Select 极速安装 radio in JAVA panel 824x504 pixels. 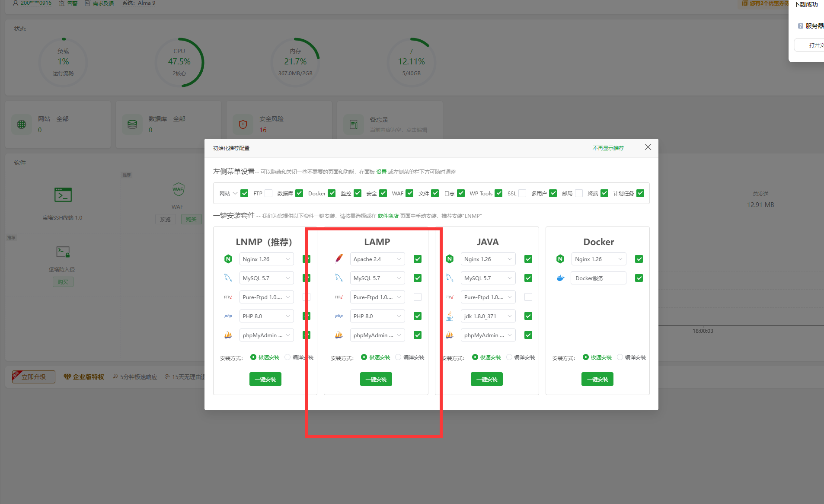click(x=475, y=357)
